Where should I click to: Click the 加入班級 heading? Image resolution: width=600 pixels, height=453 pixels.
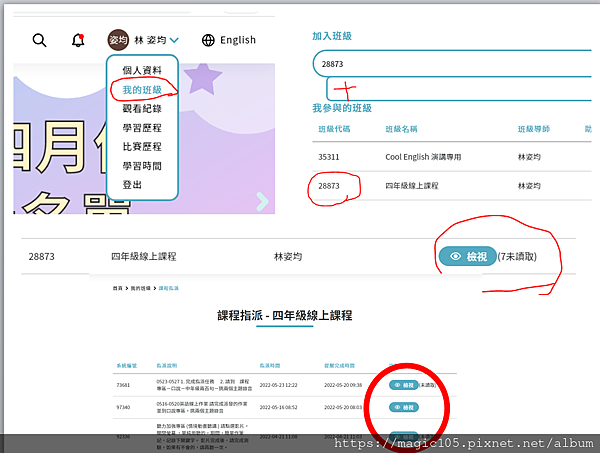332,36
